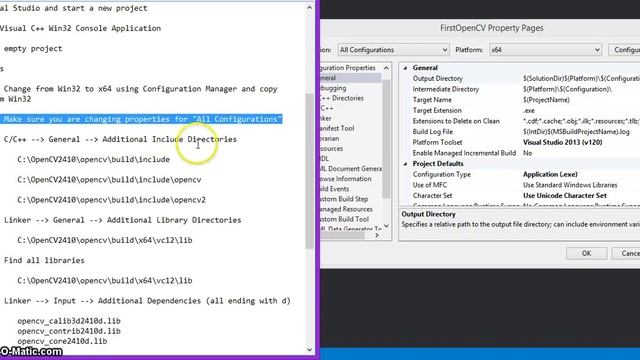Open the Configuration dropdown showing All Configurations
The image size is (640, 360).
point(393,50)
